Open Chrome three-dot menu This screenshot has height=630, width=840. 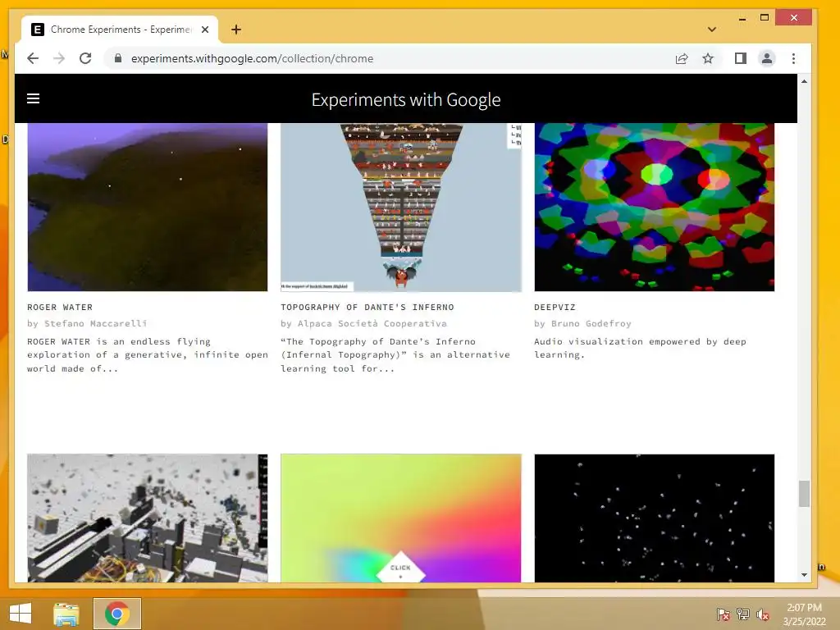point(793,58)
